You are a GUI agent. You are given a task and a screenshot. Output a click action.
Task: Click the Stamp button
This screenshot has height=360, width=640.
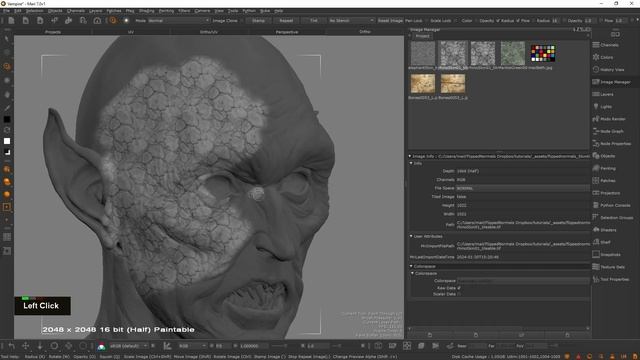(258, 20)
